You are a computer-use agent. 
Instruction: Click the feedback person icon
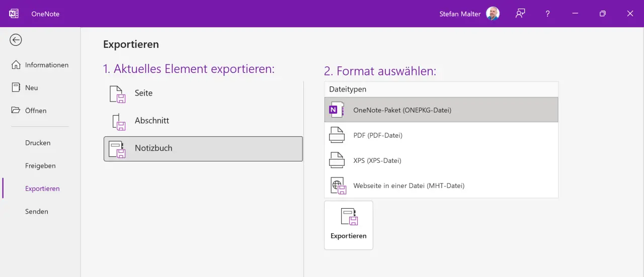(520, 14)
